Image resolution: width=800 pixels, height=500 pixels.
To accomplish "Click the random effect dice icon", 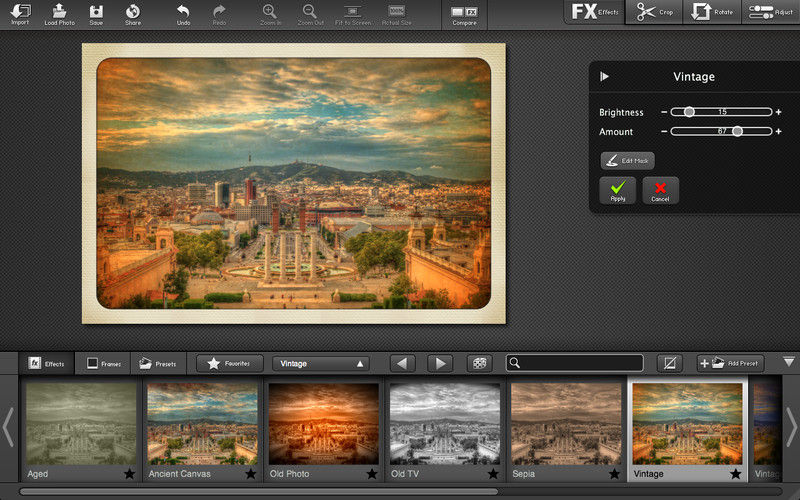I will coord(479,363).
